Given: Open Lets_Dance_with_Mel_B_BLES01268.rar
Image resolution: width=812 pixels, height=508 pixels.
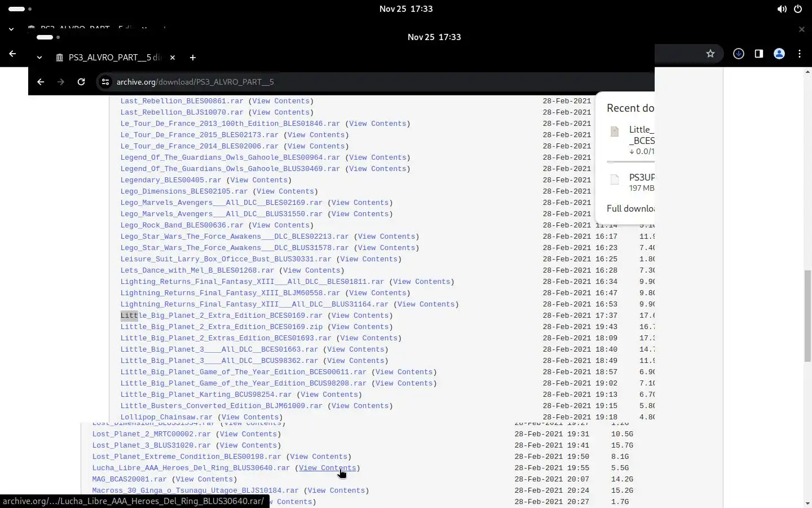Looking at the screenshot, I should pyautogui.click(x=197, y=270).
